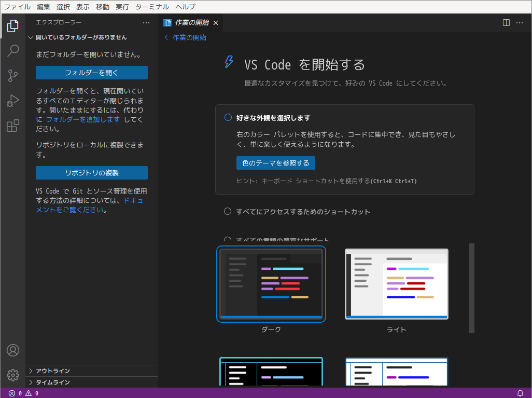Select すべてにアクセスするためのショートカット step circle
532x398 pixels.
click(x=228, y=212)
